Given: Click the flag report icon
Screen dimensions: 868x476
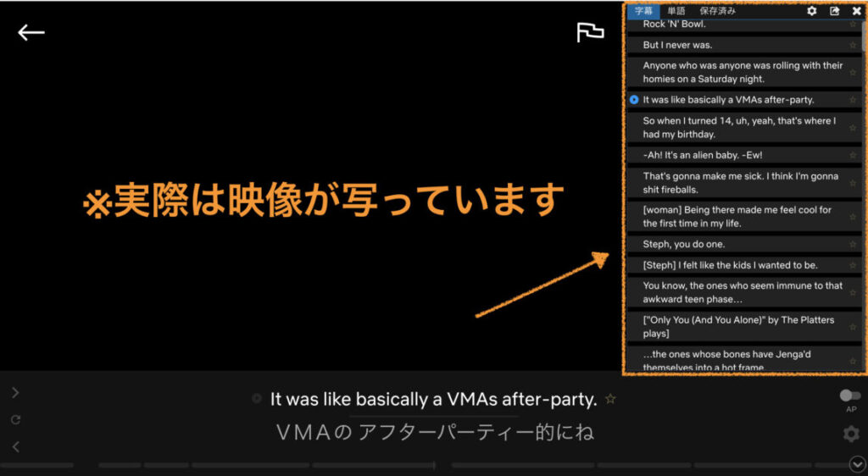Looking at the screenshot, I should (590, 32).
